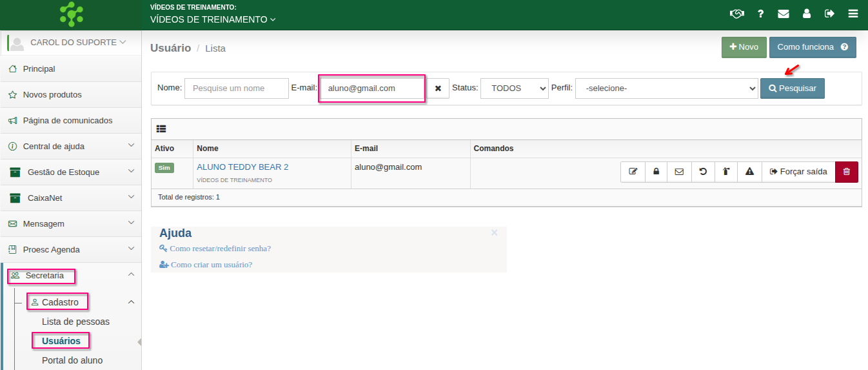Select Lista de pessoas in sidebar
The width and height of the screenshot is (868, 370).
pyautogui.click(x=75, y=322)
